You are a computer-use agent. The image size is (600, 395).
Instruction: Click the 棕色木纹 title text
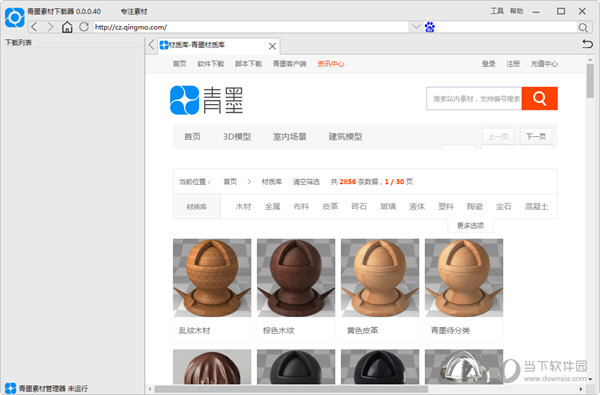coord(279,330)
